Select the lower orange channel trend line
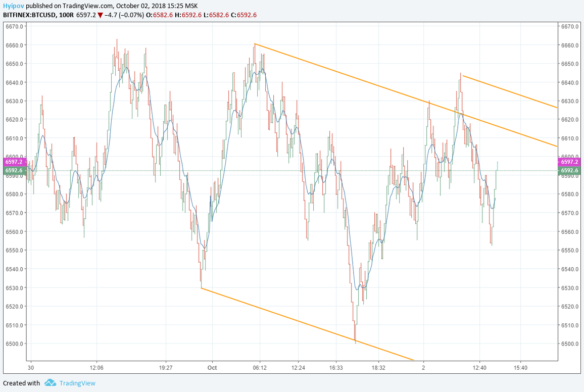This screenshot has width=584, height=392. pos(308,324)
